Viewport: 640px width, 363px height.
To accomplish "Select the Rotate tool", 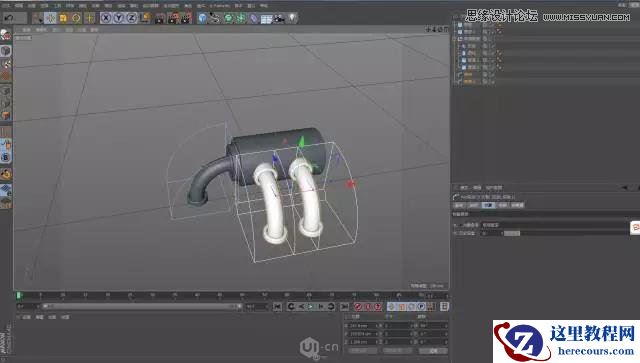I will [76, 18].
